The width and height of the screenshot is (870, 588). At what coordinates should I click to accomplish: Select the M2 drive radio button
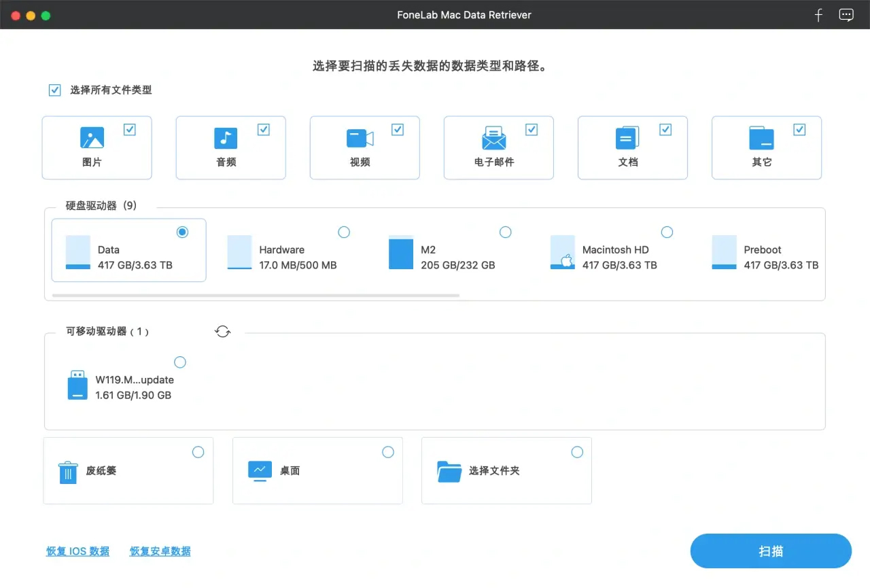(x=506, y=232)
